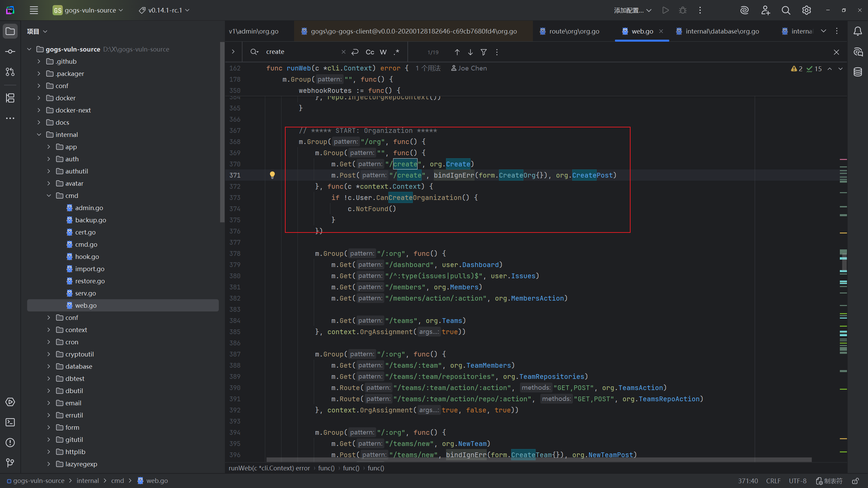
Task: Toggle Words (W) option in search
Action: click(x=383, y=52)
